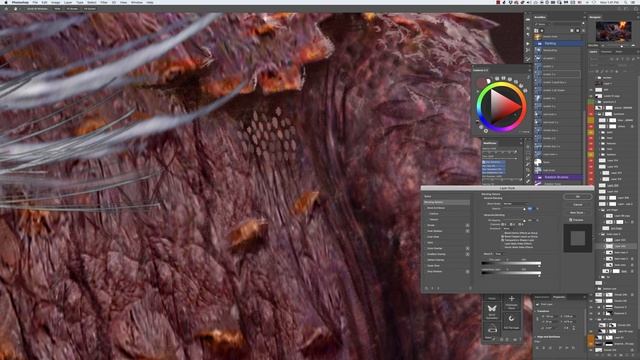Click the circular rotate icon in tool panel
Image resolution: width=640 pixels, height=360 pixels.
point(511,319)
